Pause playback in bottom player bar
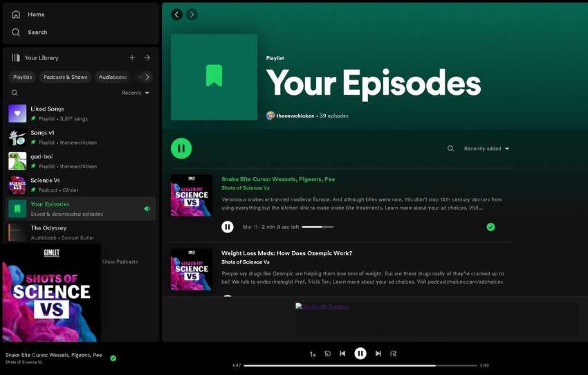 (360, 354)
